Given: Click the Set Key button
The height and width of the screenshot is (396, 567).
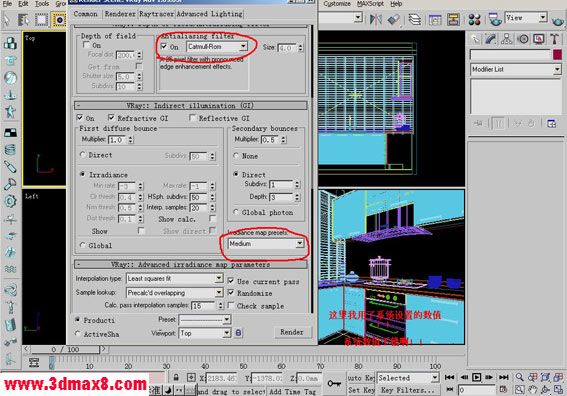Looking at the screenshot, I should (x=361, y=390).
